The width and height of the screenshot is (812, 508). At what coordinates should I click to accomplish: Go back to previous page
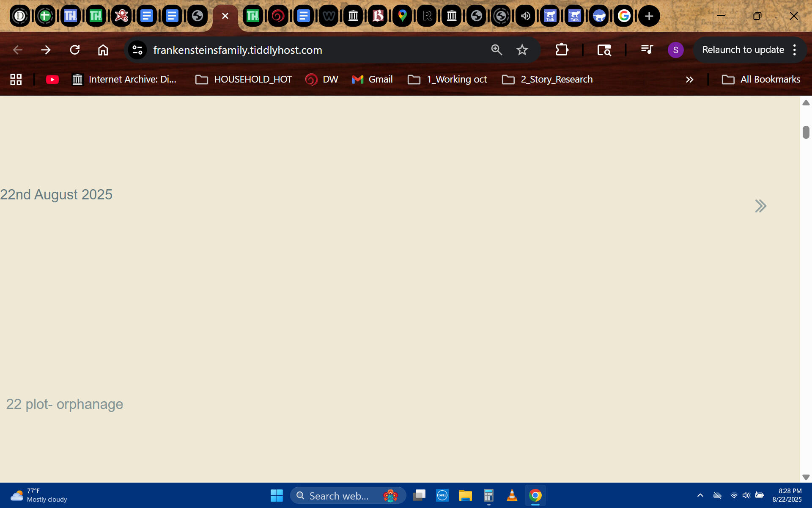pyautogui.click(x=18, y=50)
